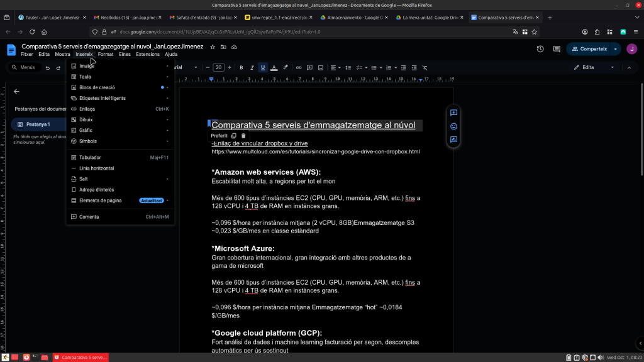This screenshot has width=644, height=362.
Task: Toggle italic formatting
Action: pyautogui.click(x=252, y=67)
